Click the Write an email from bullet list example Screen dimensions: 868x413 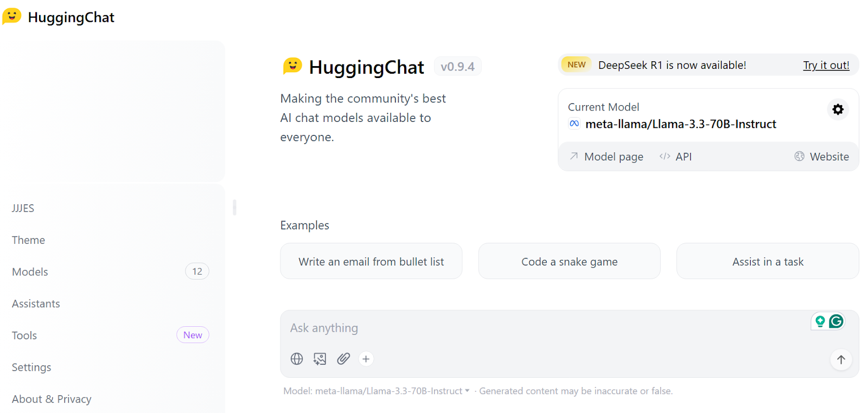click(x=371, y=261)
